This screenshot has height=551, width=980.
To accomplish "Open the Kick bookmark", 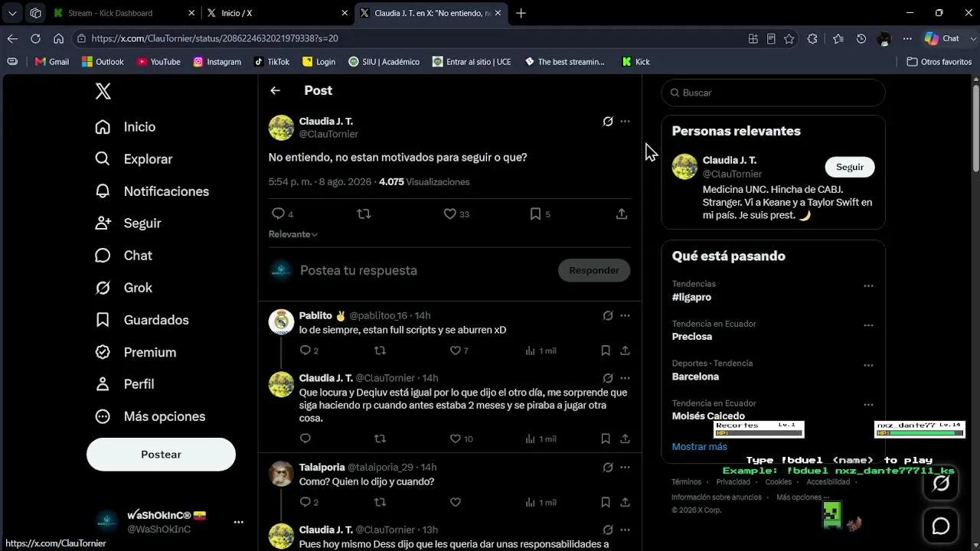I will click(635, 62).
